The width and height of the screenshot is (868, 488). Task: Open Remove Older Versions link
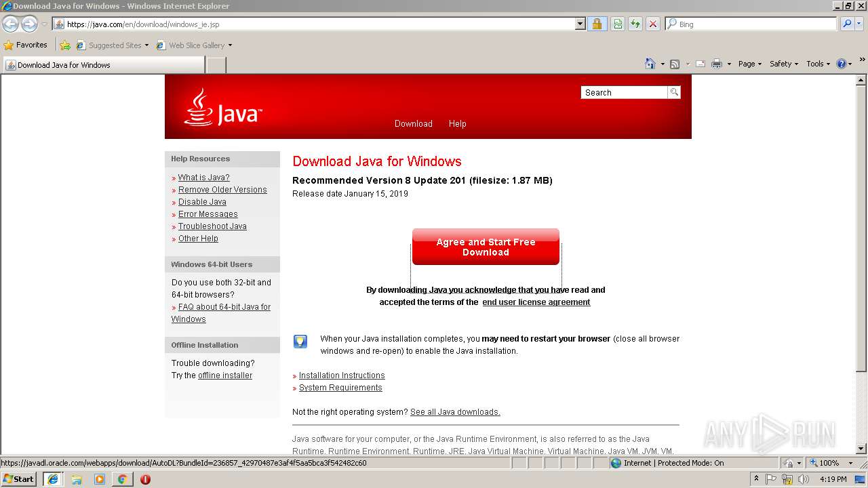222,190
